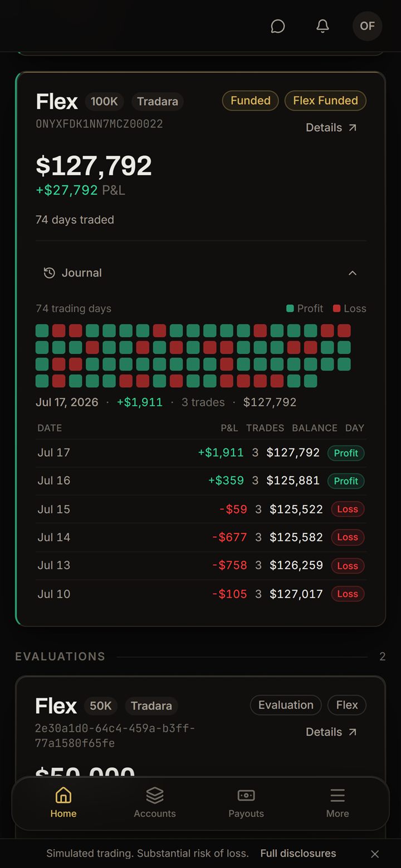The image size is (401, 868).
Task: Open the notifications bell
Action: click(x=322, y=26)
